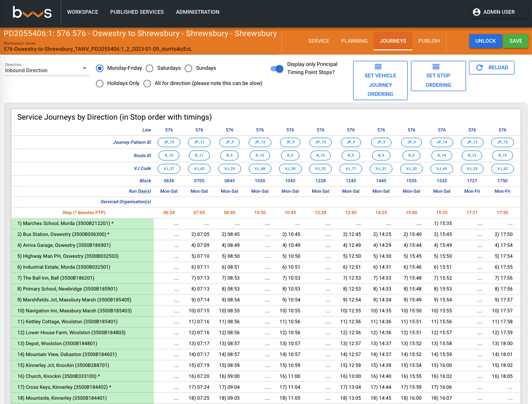This screenshot has height=404, width=532.
Task: Select the Sundays option
Action: pyautogui.click(x=188, y=68)
